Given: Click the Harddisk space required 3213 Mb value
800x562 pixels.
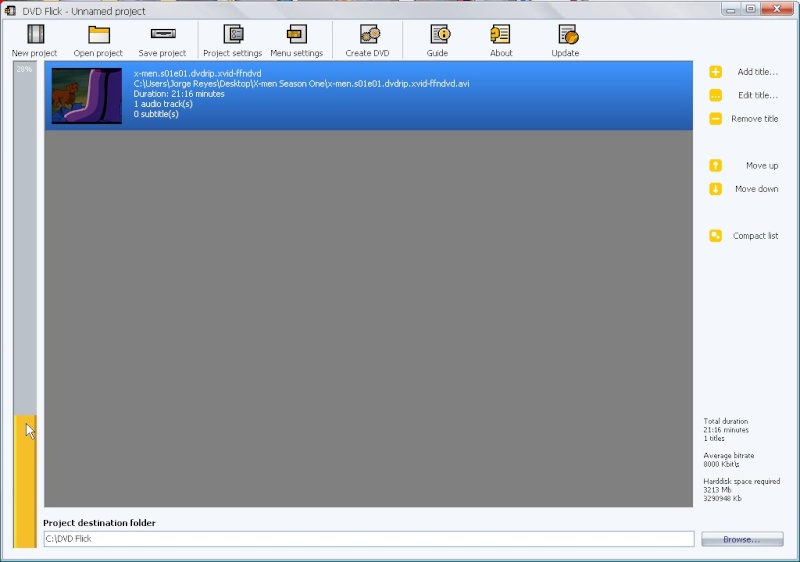Looking at the screenshot, I should (x=717, y=490).
